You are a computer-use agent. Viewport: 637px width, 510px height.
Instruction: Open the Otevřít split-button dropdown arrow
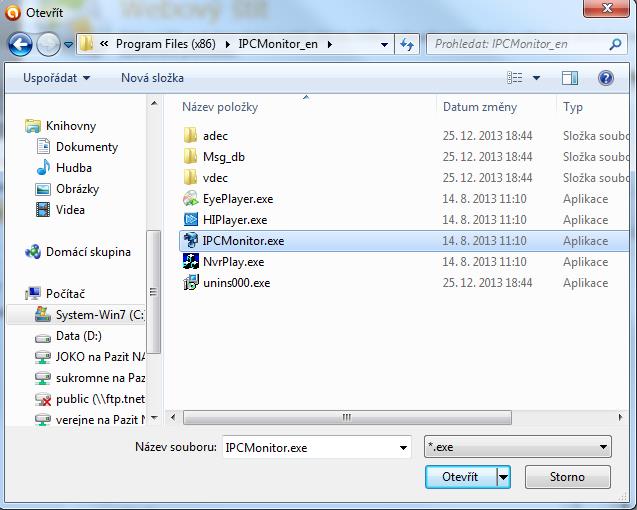tap(503, 477)
